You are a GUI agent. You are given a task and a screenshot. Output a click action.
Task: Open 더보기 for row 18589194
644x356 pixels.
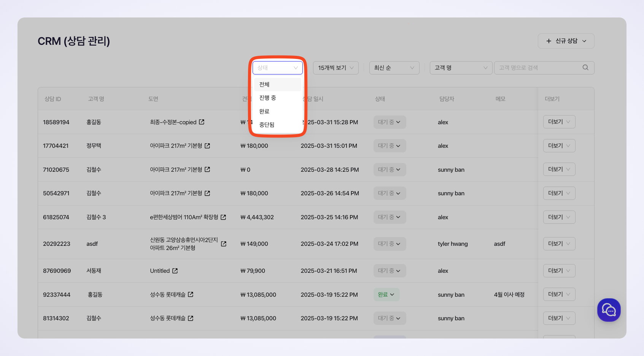[x=559, y=122]
